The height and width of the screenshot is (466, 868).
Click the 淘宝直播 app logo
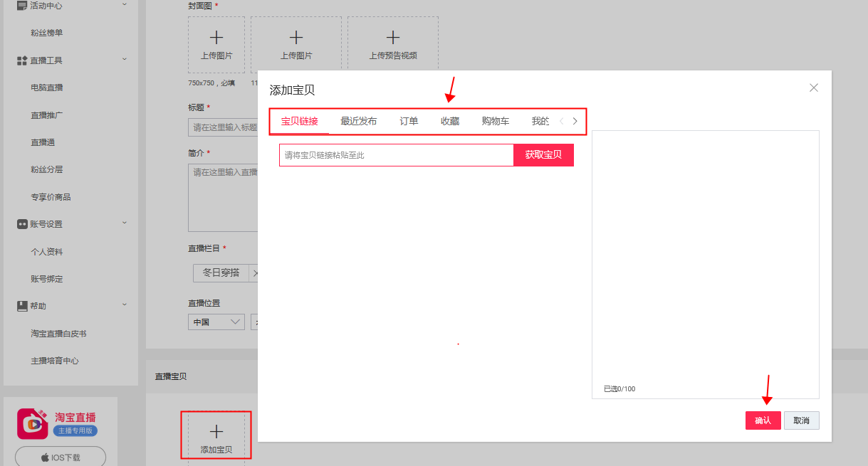(x=33, y=423)
